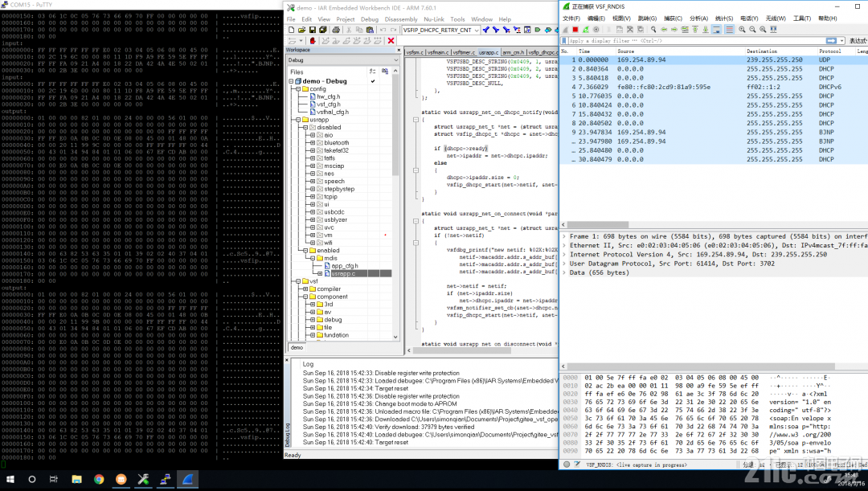Go to previous packet green left arrow
Image resolution: width=868 pixels, height=491 pixels.
tap(664, 30)
